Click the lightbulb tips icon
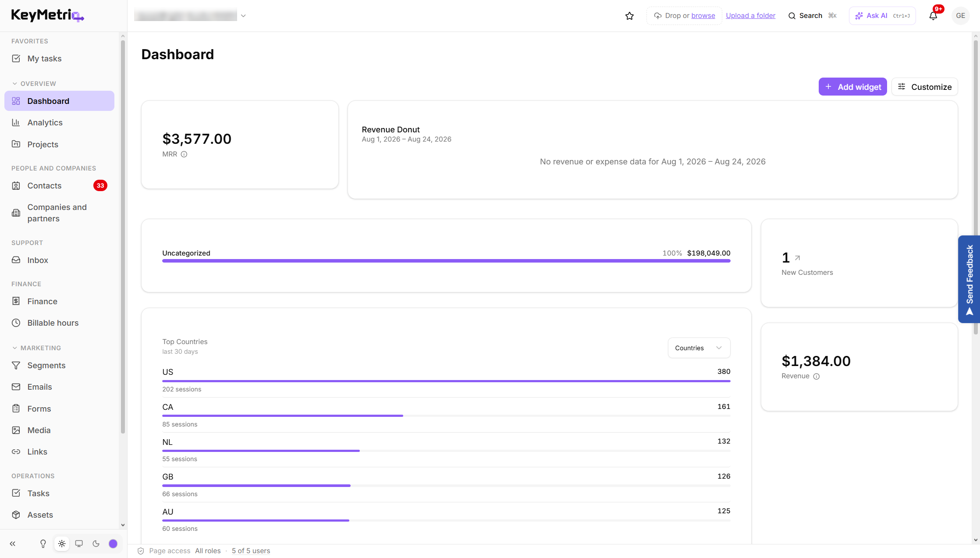This screenshot has height=558, width=980. coord(43,544)
